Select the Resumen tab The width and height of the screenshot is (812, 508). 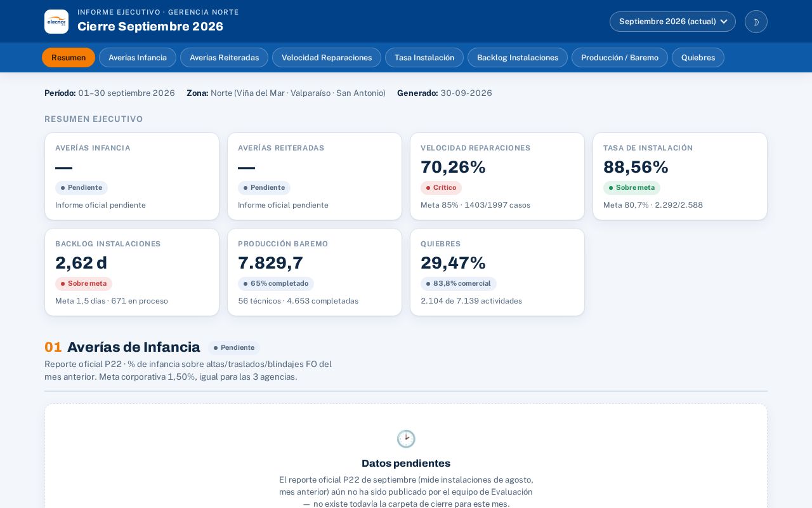(x=69, y=58)
